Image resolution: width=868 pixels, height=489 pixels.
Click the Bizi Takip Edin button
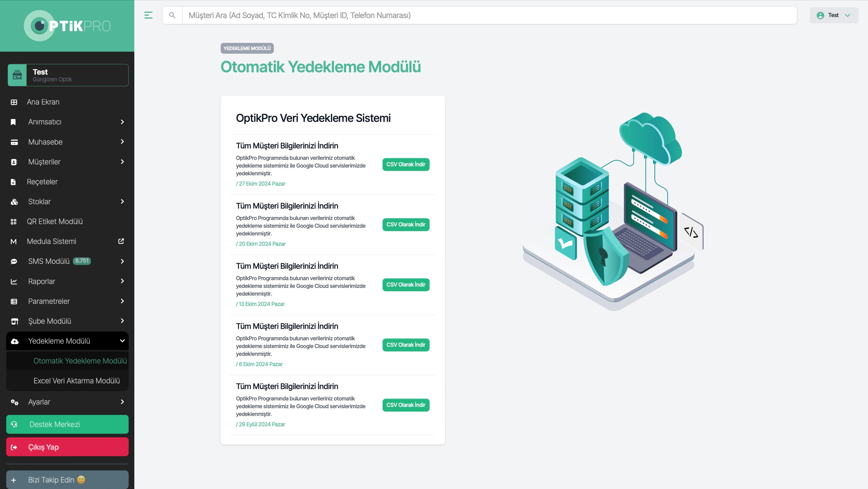tap(67, 480)
